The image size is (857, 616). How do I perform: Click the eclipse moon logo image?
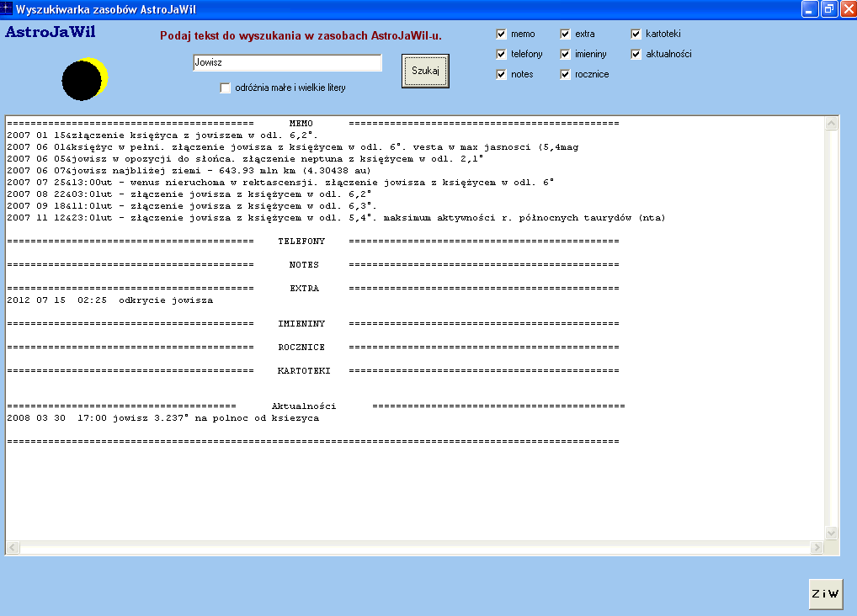pyautogui.click(x=85, y=79)
